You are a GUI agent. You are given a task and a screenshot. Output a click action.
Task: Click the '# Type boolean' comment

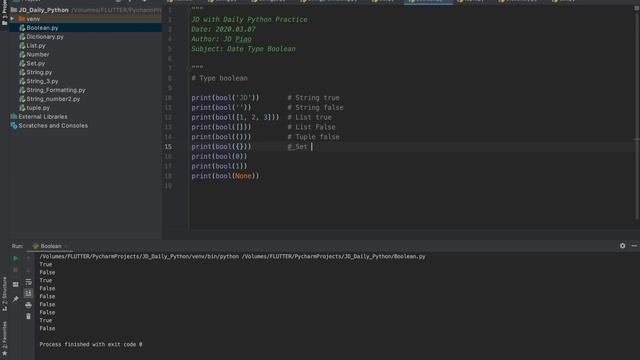[219, 78]
